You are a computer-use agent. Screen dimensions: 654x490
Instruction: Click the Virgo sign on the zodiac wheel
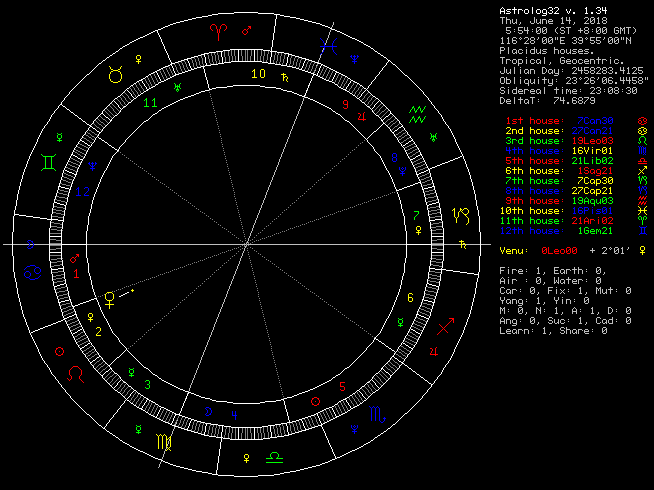coord(162,440)
